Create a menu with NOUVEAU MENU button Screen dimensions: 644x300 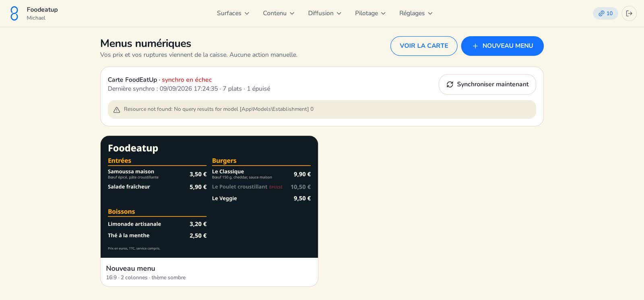pyautogui.click(x=502, y=46)
